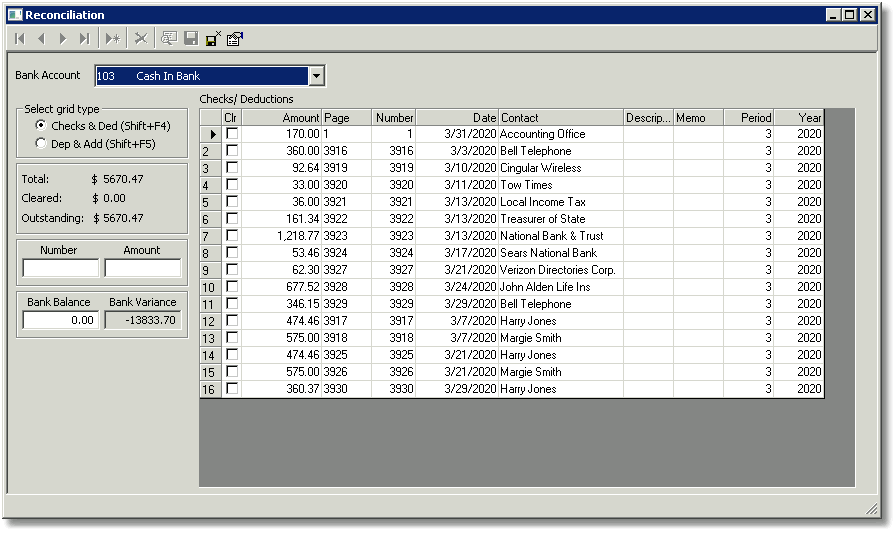The image size is (896, 533).
Task: Click the 1,218.77 amount cell
Action: 282,236
